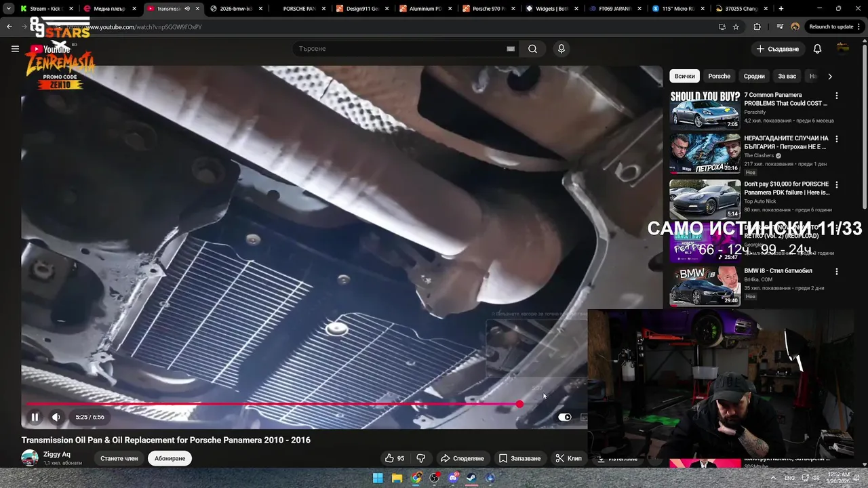The image size is (868, 488).
Task: Open options menu for Неразгаданите случаи video
Action: (836, 139)
